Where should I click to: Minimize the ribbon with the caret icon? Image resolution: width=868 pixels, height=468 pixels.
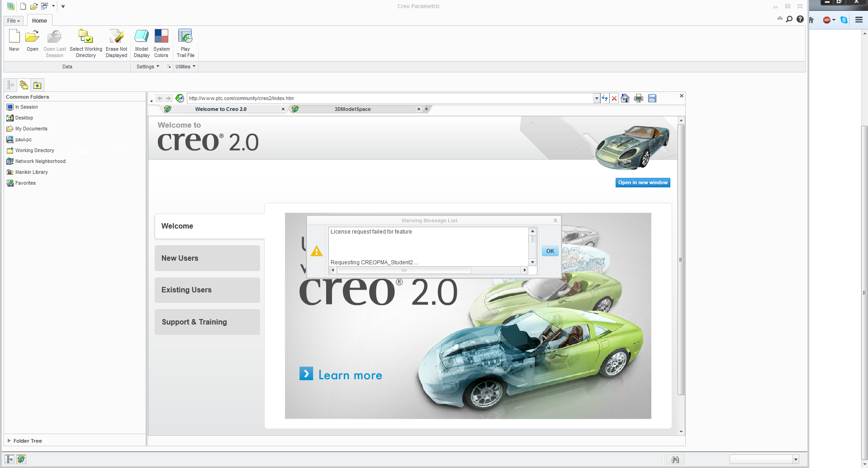tap(780, 19)
